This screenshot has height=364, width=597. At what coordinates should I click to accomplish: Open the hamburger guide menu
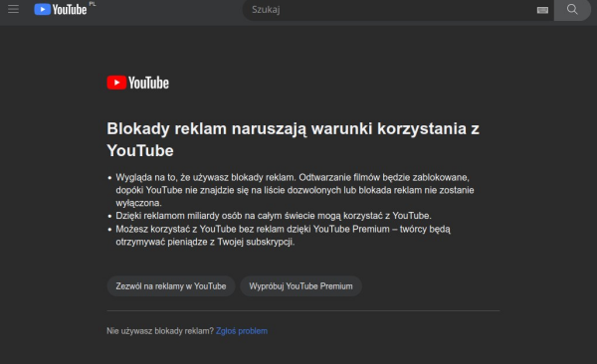point(13,9)
